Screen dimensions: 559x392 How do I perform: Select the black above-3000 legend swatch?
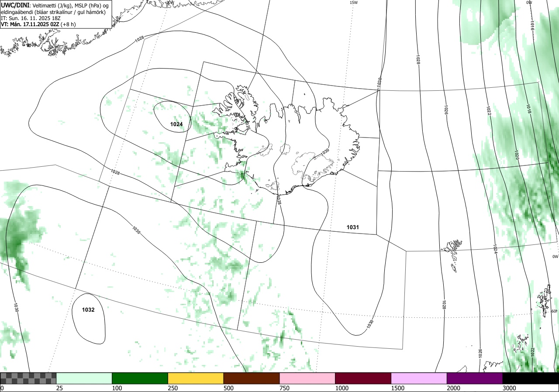pos(531,378)
